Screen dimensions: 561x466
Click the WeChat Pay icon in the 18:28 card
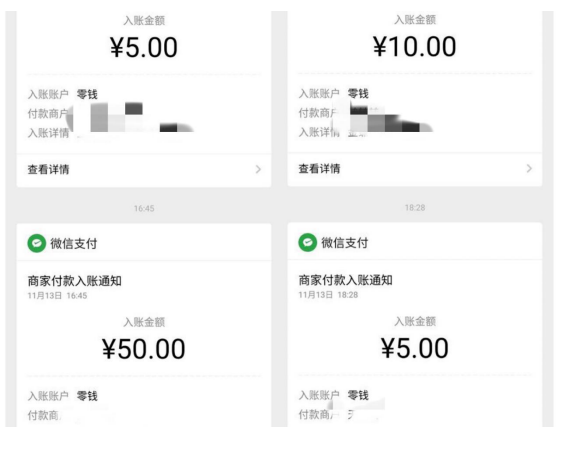coord(307,243)
